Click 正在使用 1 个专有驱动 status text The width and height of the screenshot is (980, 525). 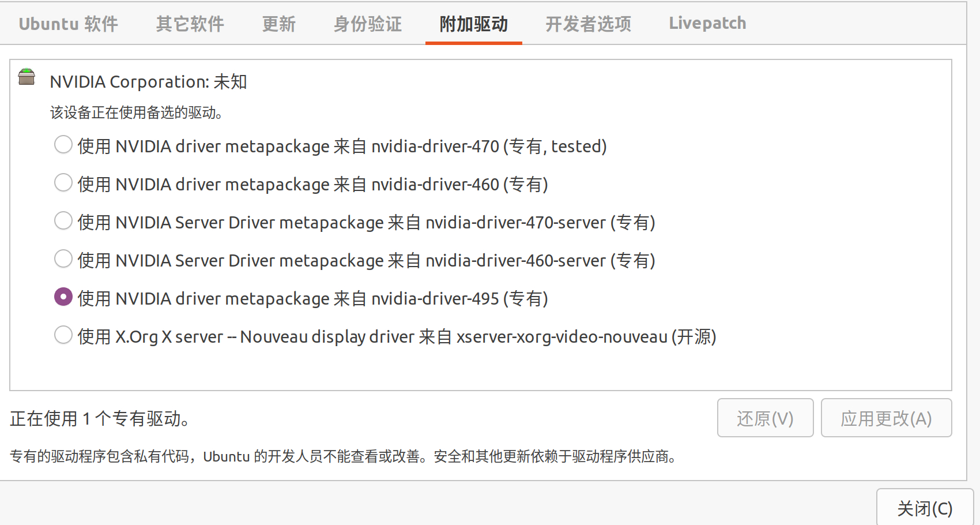100,418
